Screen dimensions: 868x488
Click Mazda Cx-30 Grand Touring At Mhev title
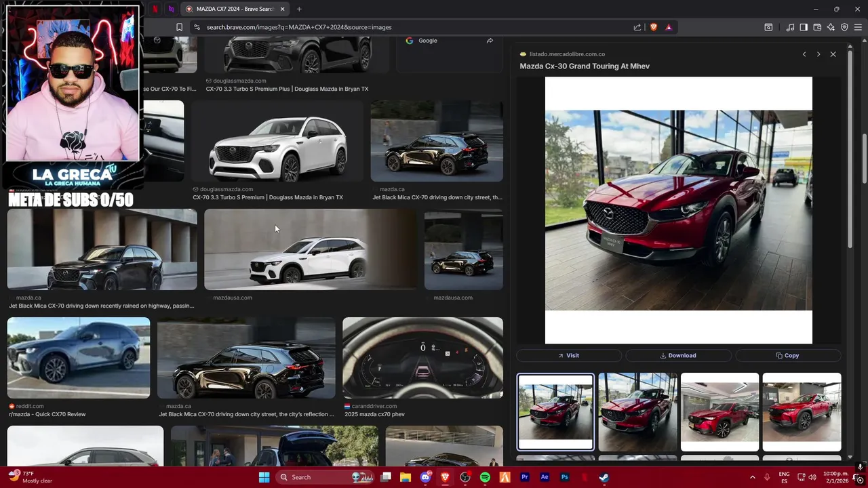pyautogui.click(x=585, y=66)
